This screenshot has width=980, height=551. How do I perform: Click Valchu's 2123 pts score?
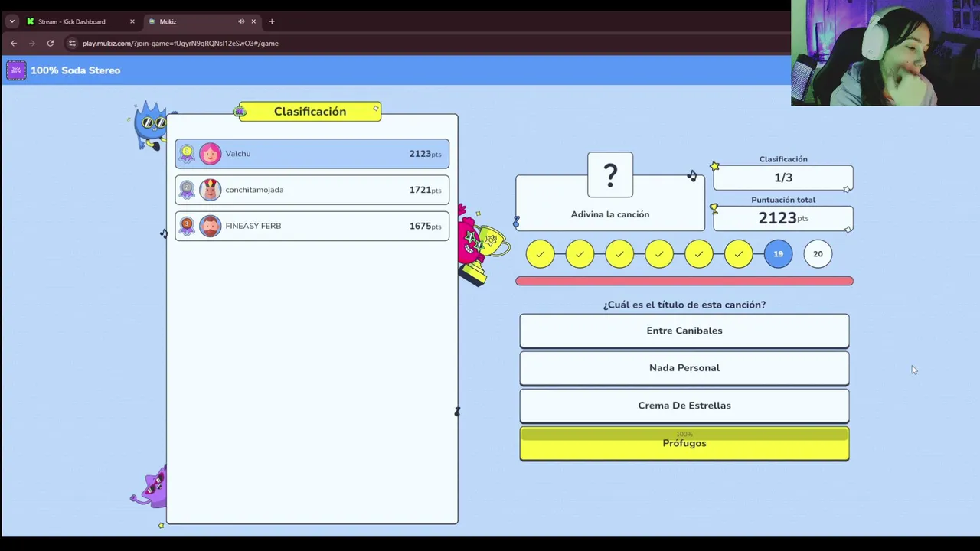pyautogui.click(x=425, y=154)
